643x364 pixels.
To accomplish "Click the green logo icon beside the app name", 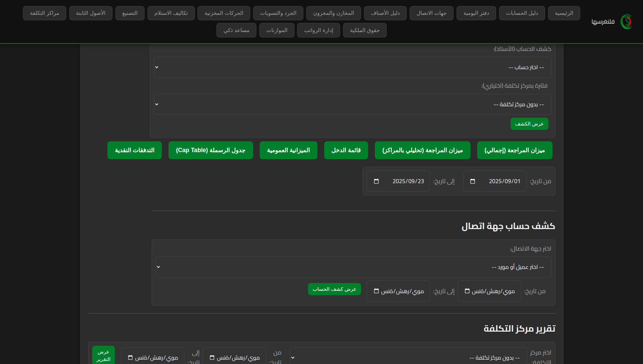I will click(626, 22).
